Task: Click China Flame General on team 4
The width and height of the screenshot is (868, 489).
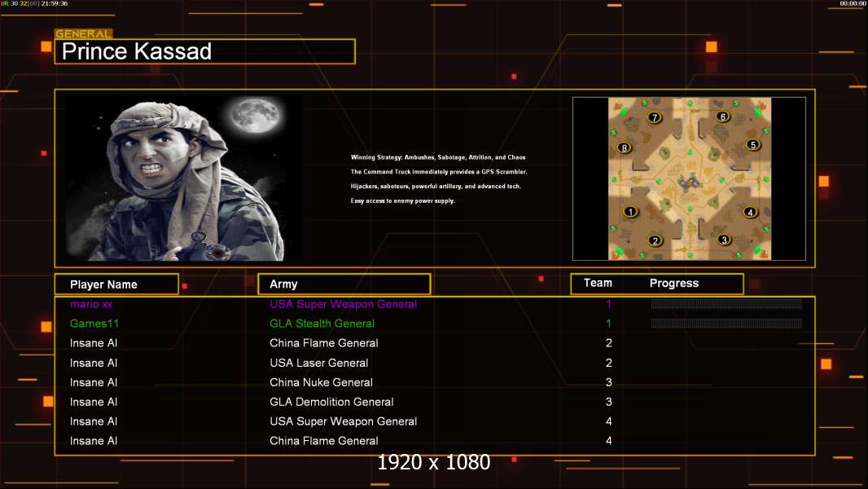Action: [324, 441]
